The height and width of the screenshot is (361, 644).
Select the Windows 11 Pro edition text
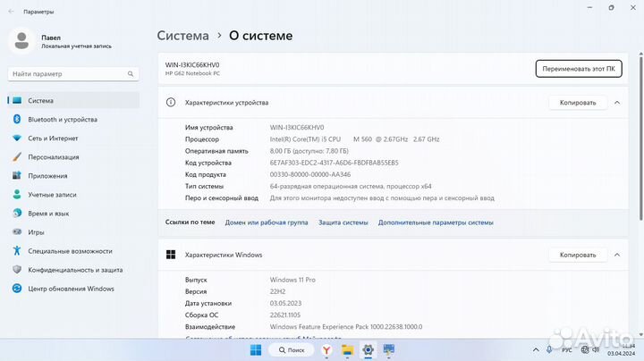[292, 280]
